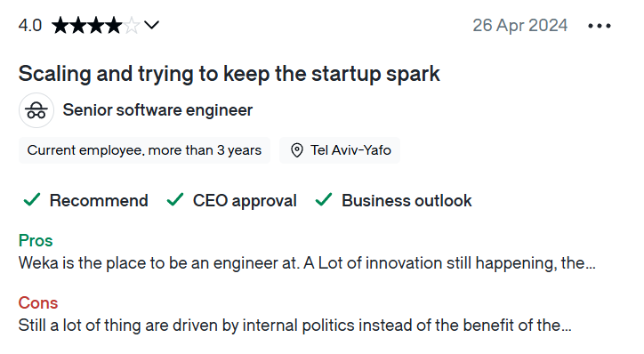Viewport: 644px width, 354px height.
Task: Expand the rating breakdown chevron
Action: (x=151, y=26)
